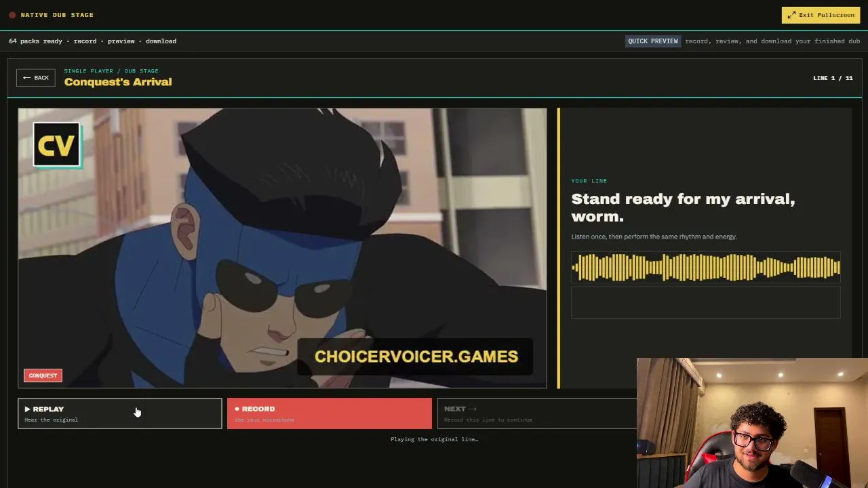Viewport: 868px width, 488px height.
Task: Click the red dot beside Native Dub Stage
Action: coord(12,15)
